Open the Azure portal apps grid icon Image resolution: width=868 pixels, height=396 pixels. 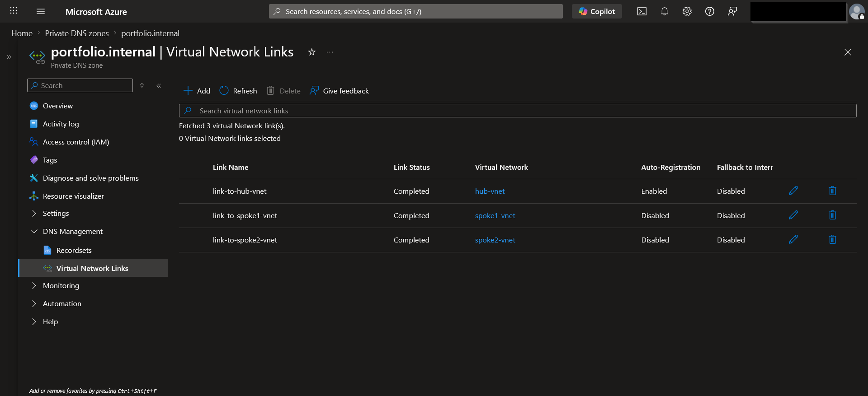click(14, 11)
